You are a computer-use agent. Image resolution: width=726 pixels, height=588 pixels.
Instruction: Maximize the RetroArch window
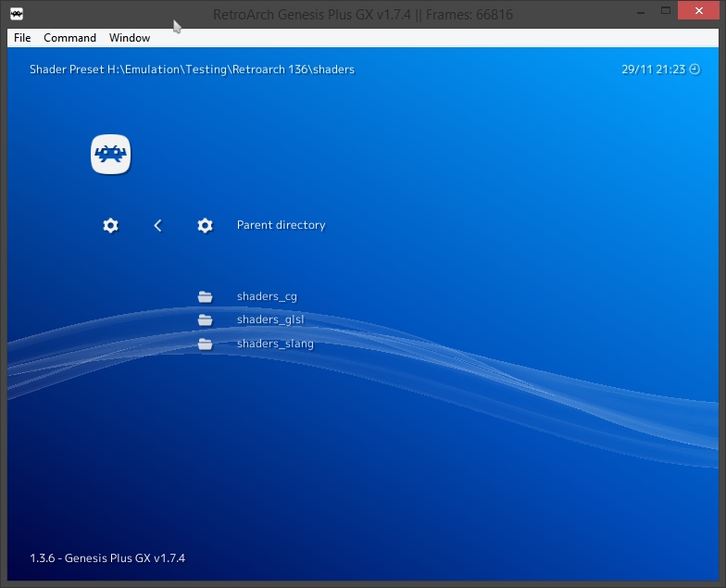666,11
